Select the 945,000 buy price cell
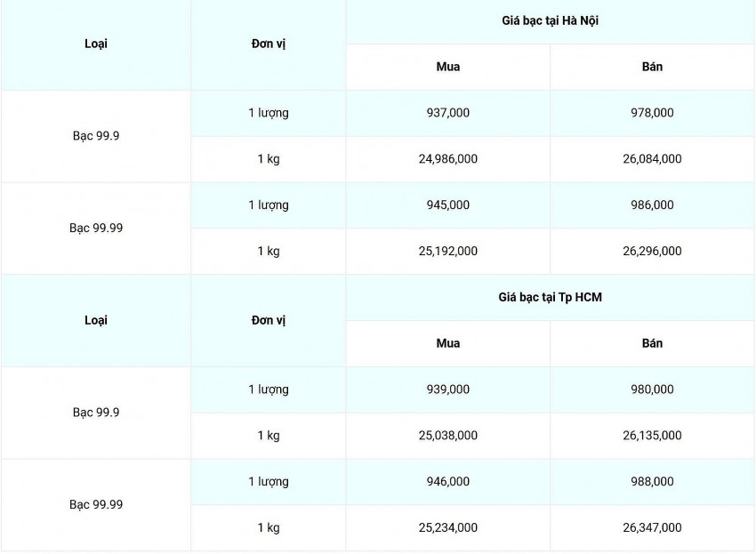The width and height of the screenshot is (756, 554). click(x=448, y=205)
